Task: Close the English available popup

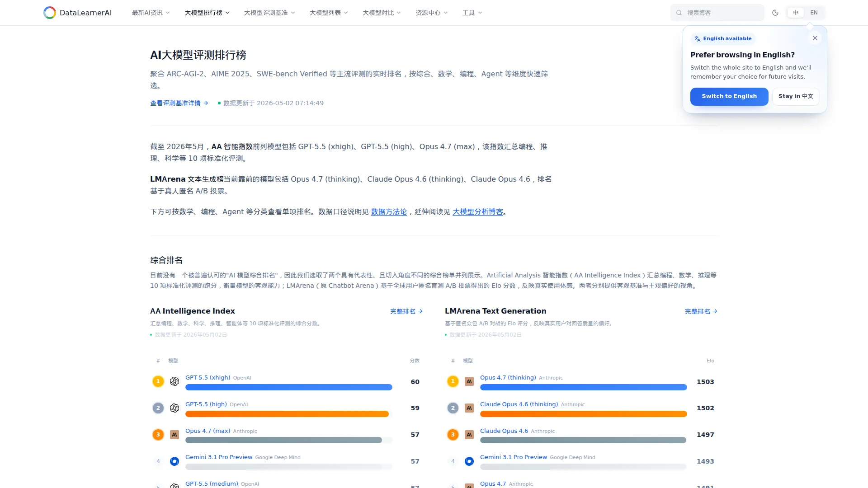Action: pos(815,38)
